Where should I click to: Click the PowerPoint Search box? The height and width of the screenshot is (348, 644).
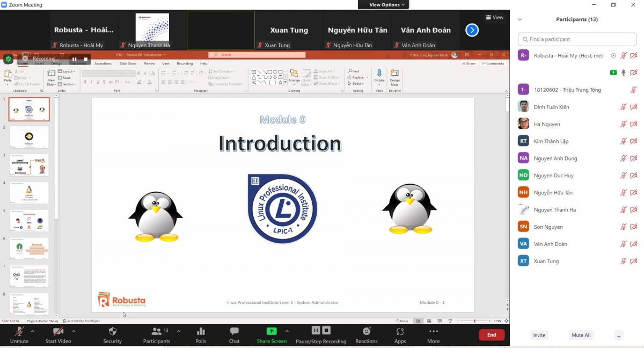pyautogui.click(x=257, y=55)
